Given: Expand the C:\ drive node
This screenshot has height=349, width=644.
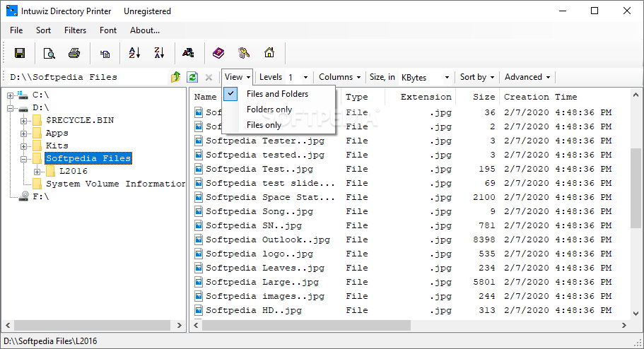Looking at the screenshot, I should [x=11, y=95].
